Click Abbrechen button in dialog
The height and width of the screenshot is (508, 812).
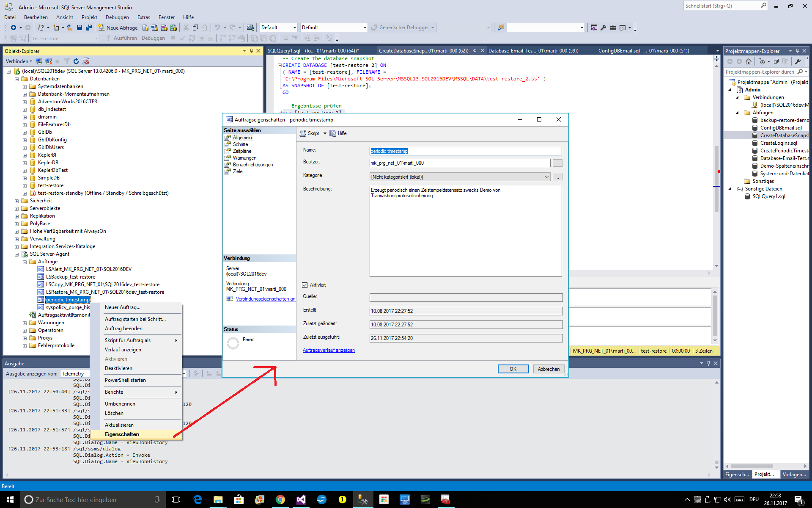point(549,369)
